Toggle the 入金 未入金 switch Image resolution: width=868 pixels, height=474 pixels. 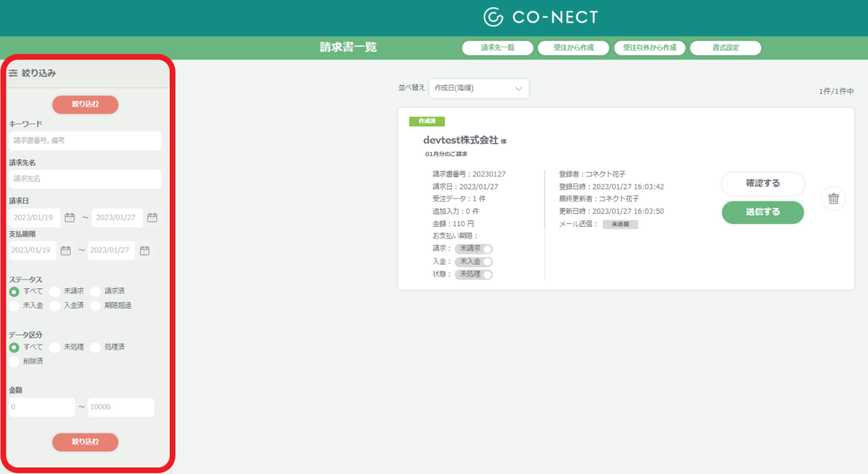point(474,262)
